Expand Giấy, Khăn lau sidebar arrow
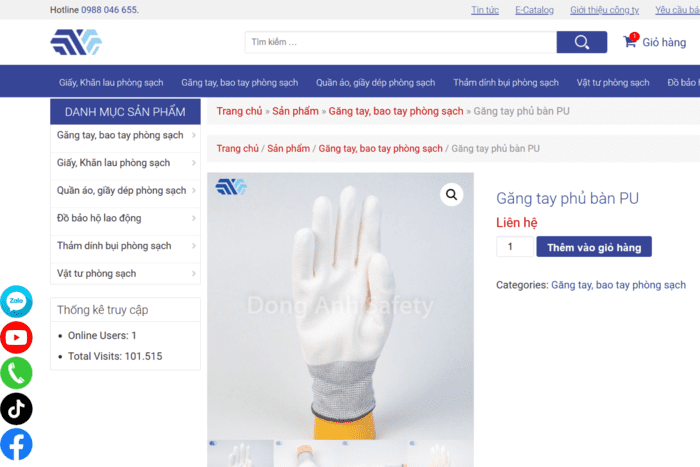The image size is (700, 467). (194, 163)
